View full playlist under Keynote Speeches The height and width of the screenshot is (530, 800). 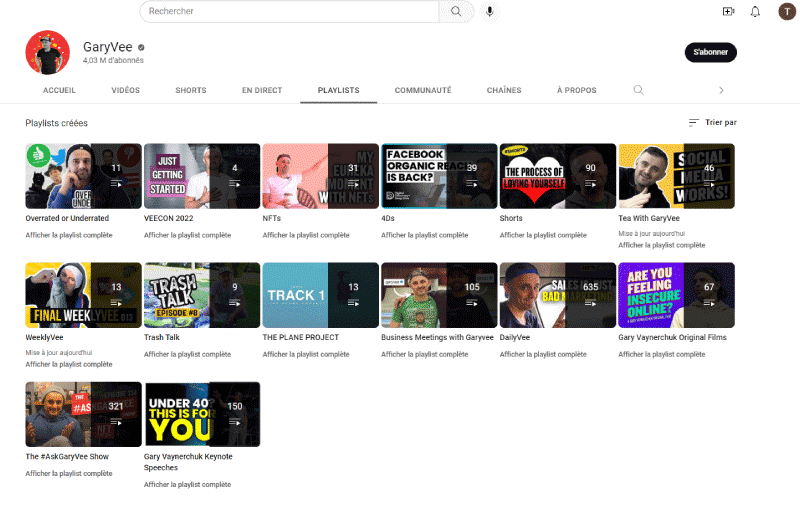pyautogui.click(x=187, y=485)
